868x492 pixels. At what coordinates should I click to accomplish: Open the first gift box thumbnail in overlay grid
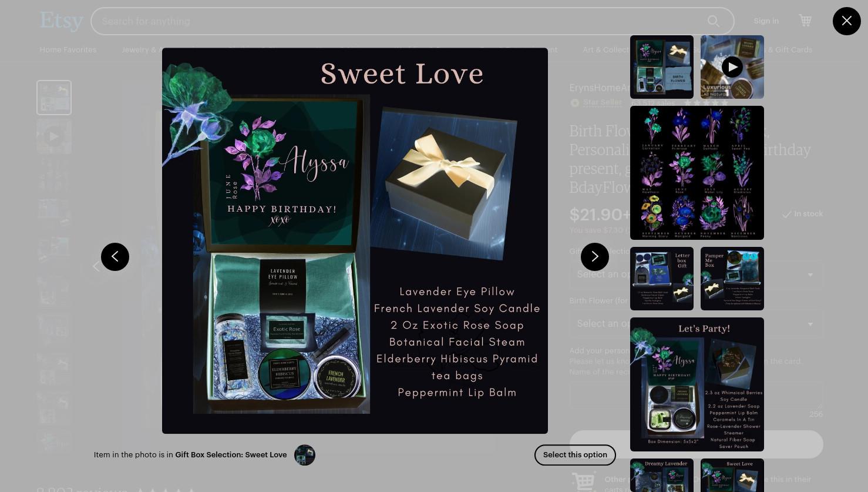tap(662, 67)
